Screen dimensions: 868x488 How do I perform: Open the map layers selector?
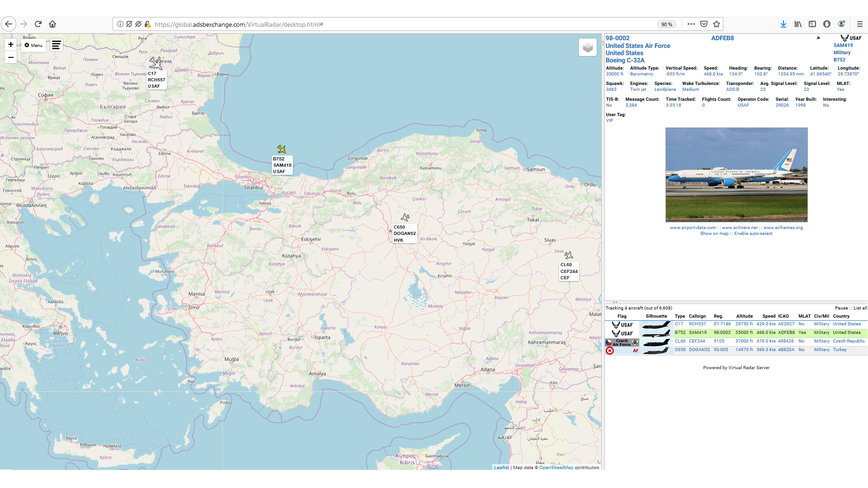click(587, 47)
